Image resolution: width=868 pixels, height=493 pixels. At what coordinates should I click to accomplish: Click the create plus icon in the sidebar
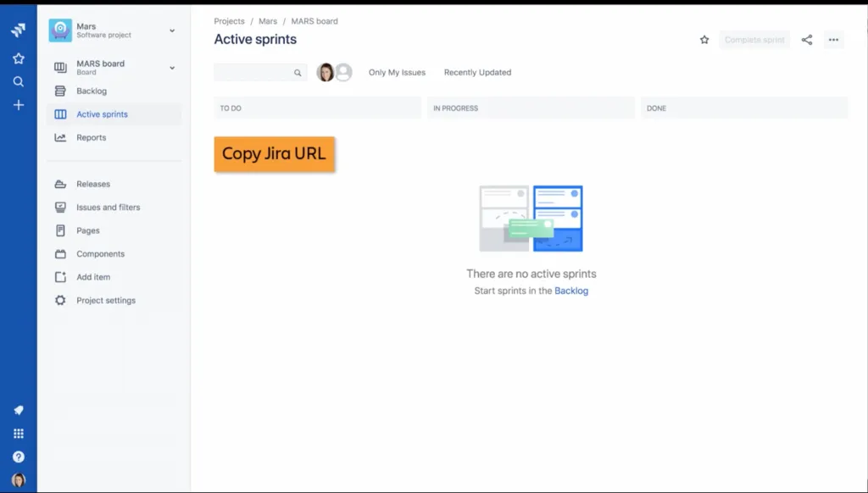click(x=19, y=105)
